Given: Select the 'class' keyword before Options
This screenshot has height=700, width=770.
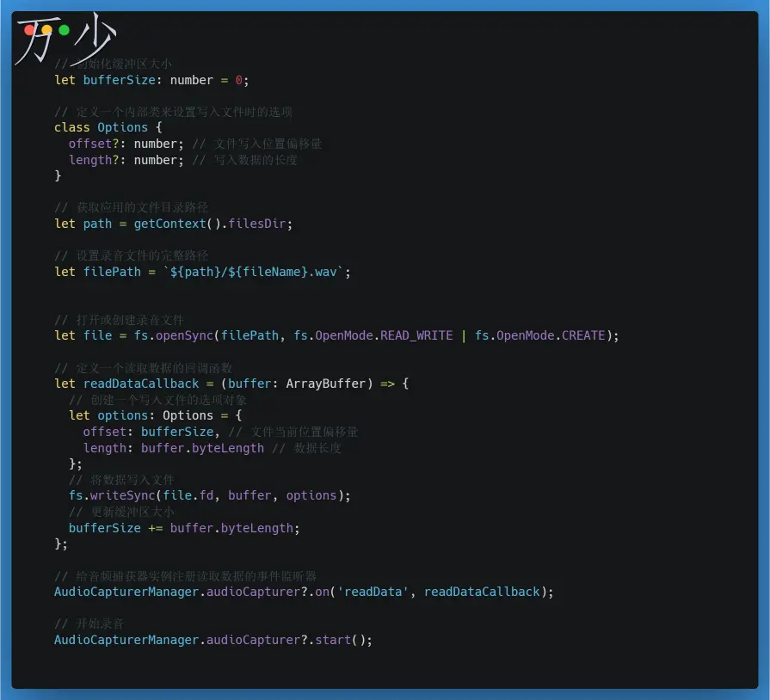Looking at the screenshot, I should pyautogui.click(x=71, y=127).
